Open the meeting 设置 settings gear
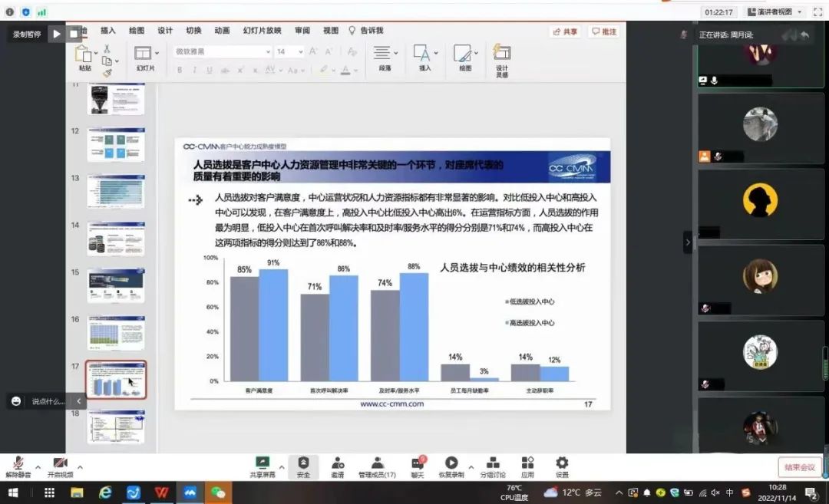Image resolution: width=829 pixels, height=504 pixels. point(562,467)
